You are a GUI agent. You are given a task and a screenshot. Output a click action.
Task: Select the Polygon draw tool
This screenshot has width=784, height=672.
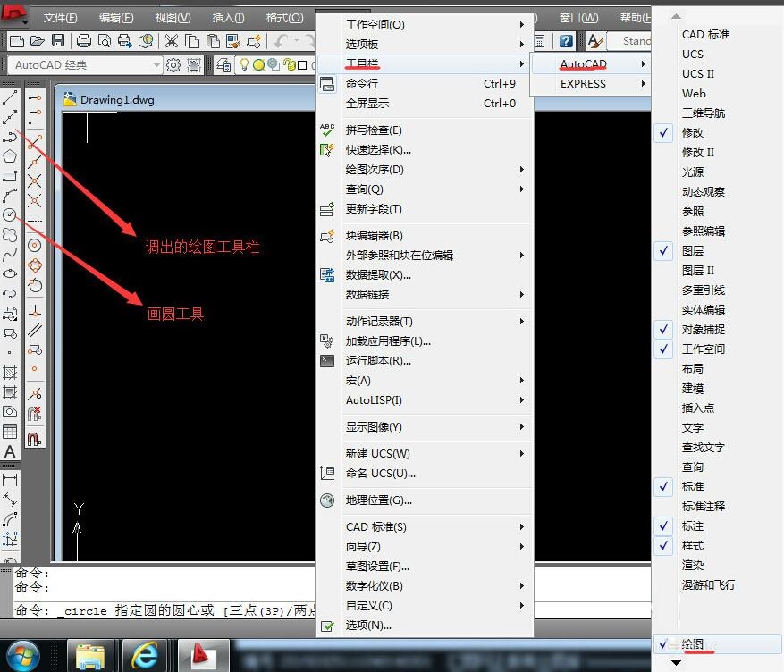point(10,156)
